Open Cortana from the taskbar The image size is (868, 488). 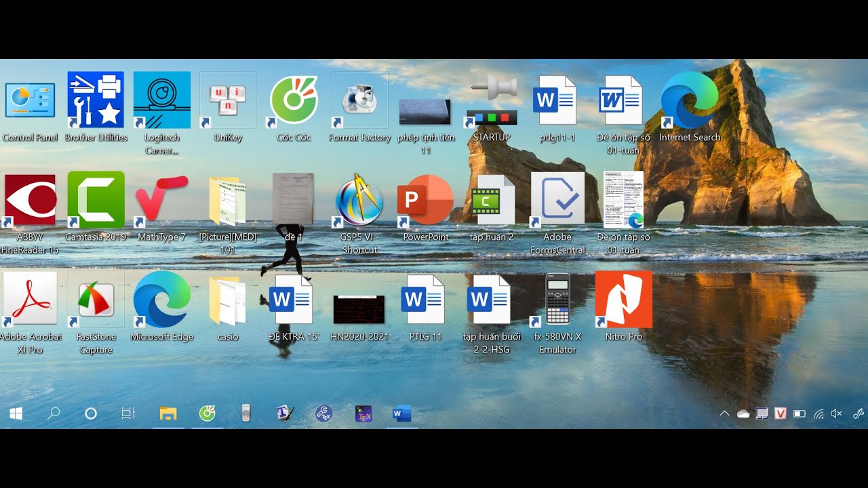90,413
